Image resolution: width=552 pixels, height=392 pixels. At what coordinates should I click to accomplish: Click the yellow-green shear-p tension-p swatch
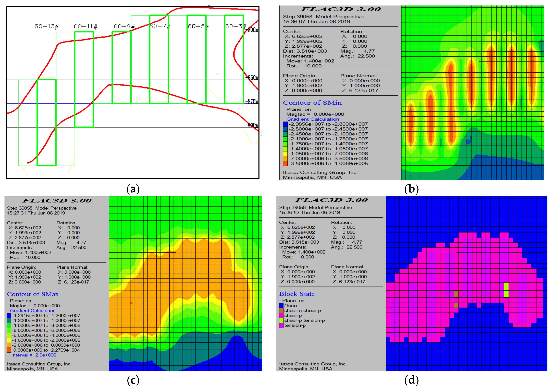tap(281, 321)
